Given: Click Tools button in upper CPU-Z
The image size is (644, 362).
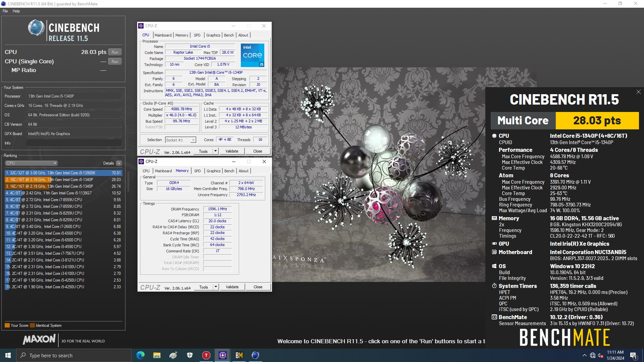Looking at the screenshot, I should [x=203, y=151].
